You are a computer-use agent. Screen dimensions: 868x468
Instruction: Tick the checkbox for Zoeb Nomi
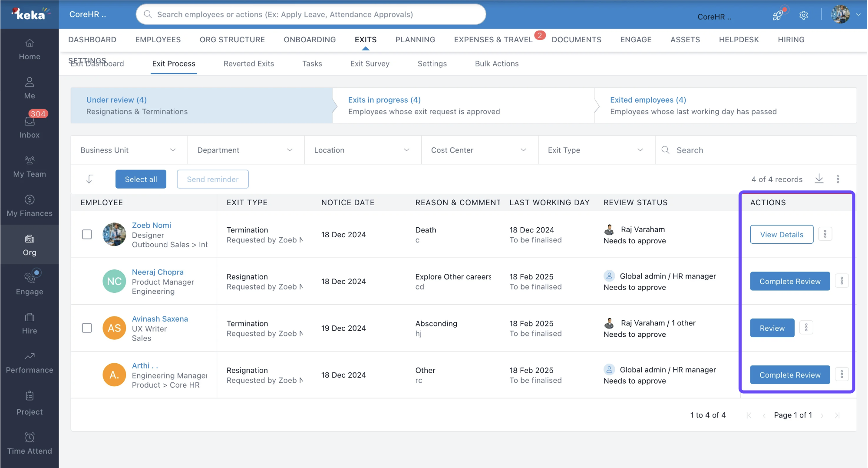tap(87, 234)
